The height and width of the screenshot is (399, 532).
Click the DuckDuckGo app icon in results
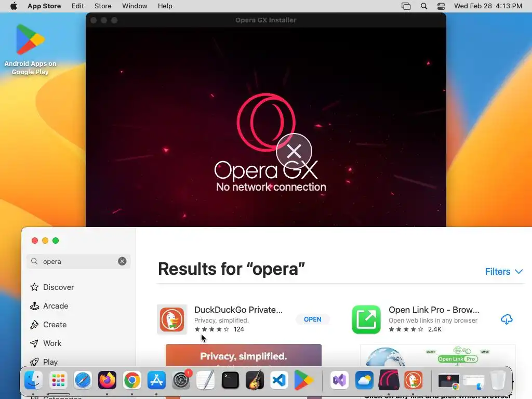pyautogui.click(x=172, y=320)
